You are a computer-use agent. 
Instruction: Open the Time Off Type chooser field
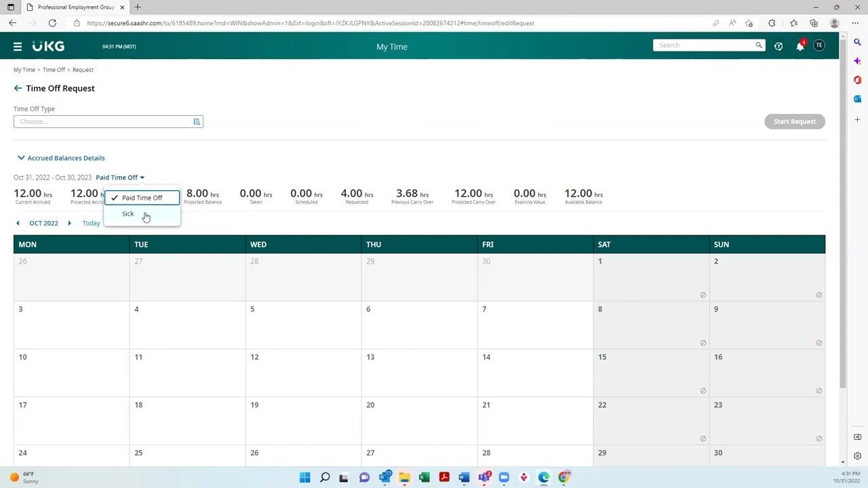[108, 122]
